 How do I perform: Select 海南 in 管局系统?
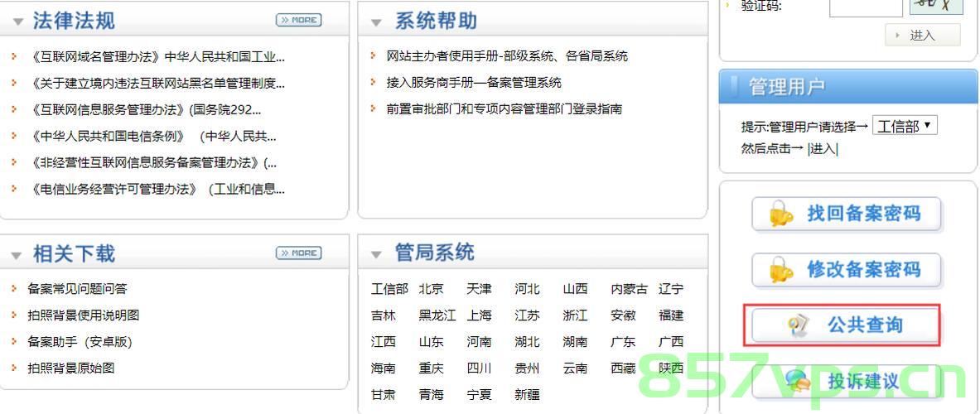(x=383, y=368)
